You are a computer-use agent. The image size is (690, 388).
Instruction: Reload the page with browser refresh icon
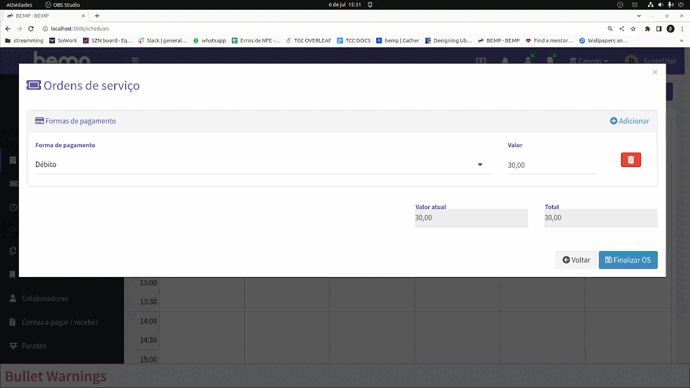click(x=31, y=29)
